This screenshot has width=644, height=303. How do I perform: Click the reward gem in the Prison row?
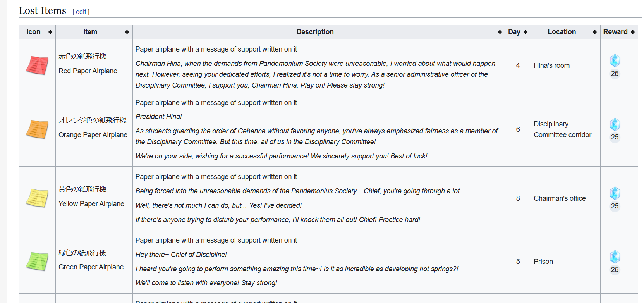pyautogui.click(x=615, y=257)
